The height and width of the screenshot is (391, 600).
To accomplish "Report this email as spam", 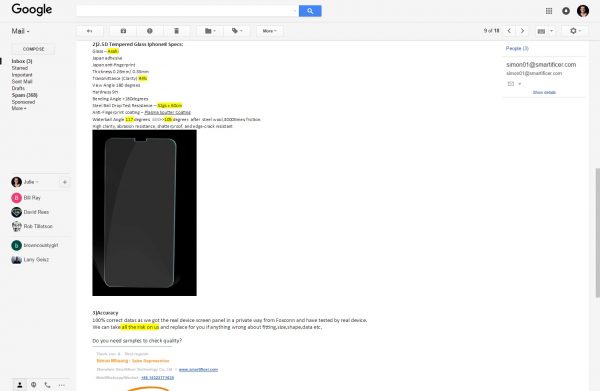I will [150, 31].
